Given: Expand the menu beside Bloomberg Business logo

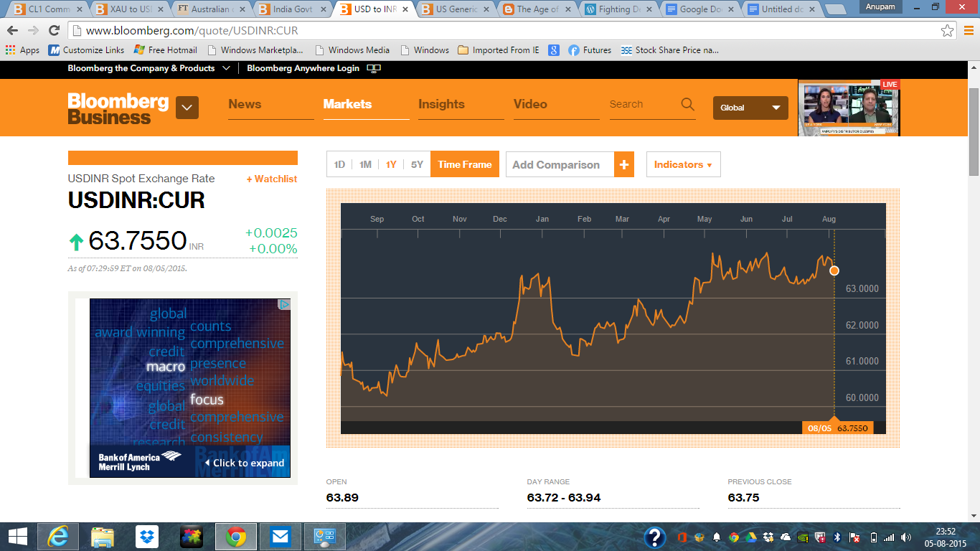Looking at the screenshot, I should (x=187, y=108).
